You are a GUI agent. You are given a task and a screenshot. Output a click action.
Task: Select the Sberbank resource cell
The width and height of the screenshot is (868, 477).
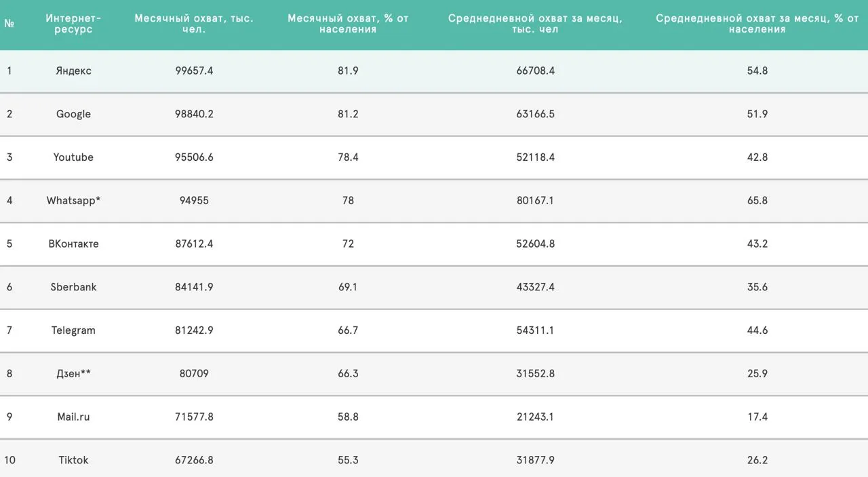click(x=73, y=287)
